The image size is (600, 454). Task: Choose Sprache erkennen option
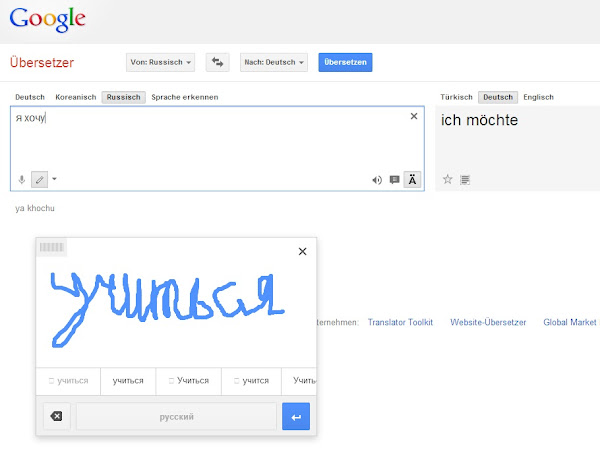click(x=185, y=97)
